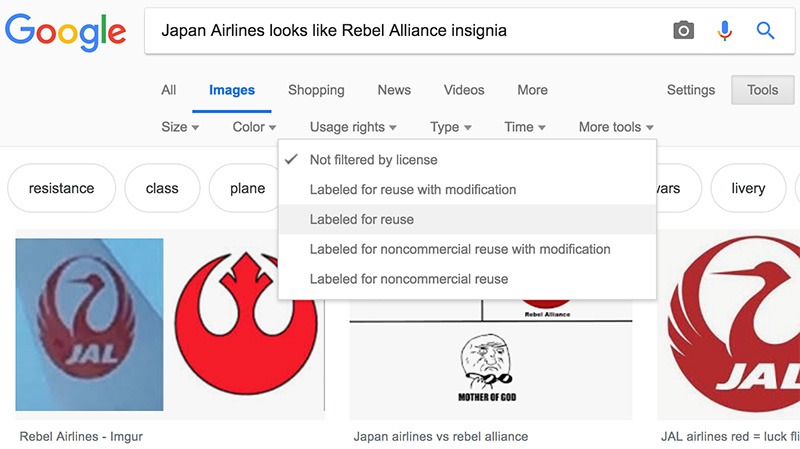
Task: Select Labeled for noncommercial reuse with modification
Action: (x=467, y=250)
